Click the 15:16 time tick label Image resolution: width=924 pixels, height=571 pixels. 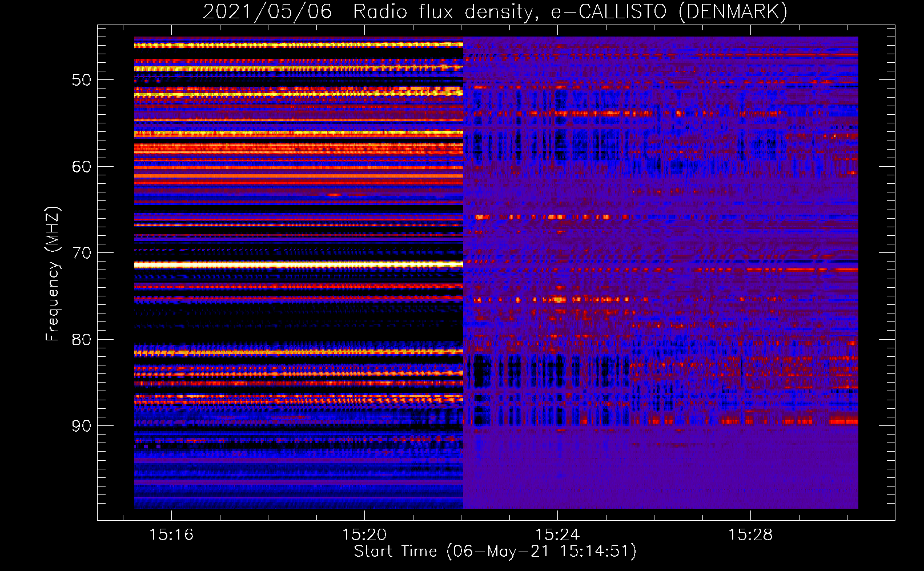pyautogui.click(x=171, y=535)
